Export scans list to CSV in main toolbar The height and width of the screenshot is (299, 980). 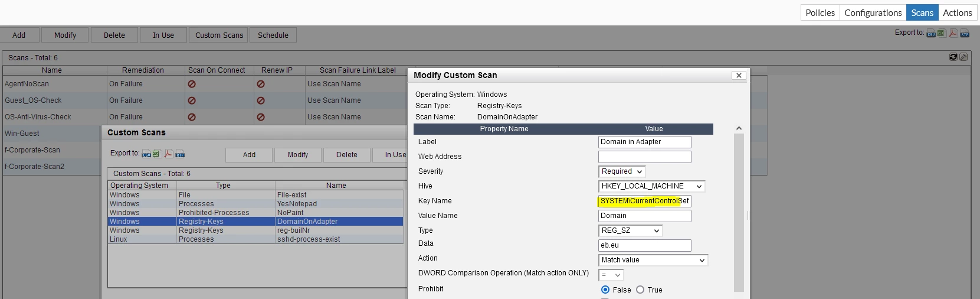pos(931,33)
